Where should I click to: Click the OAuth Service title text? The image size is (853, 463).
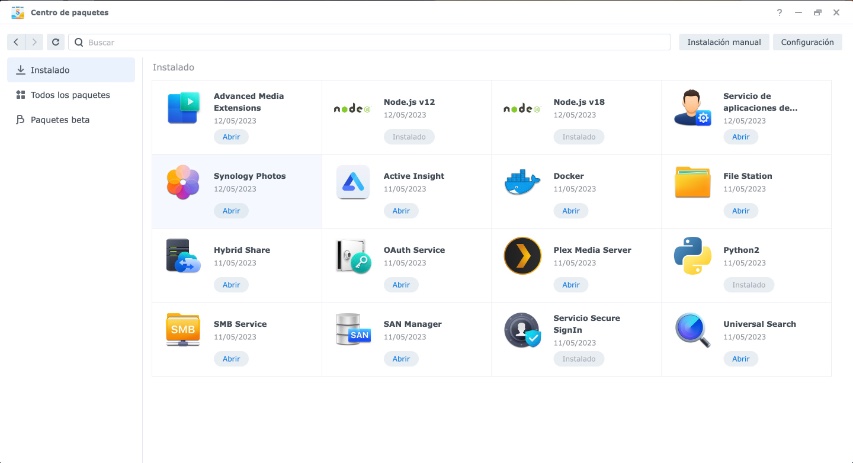tap(414, 250)
